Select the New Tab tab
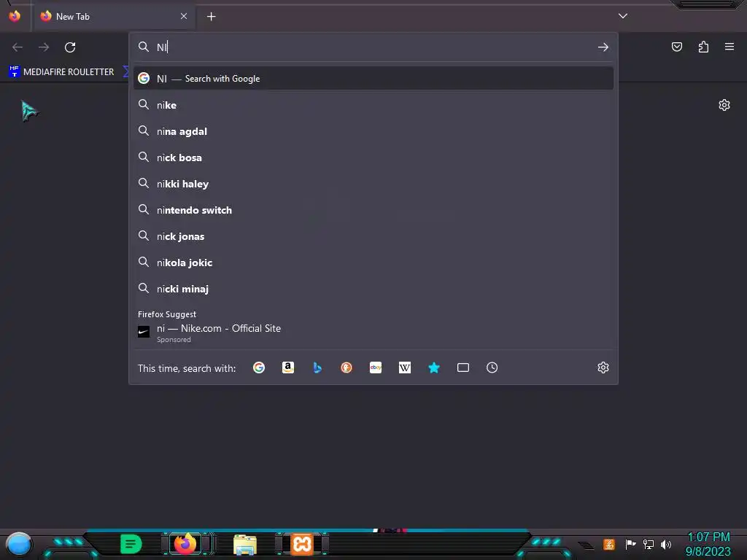Image resolution: width=747 pixels, height=560 pixels. pyautogui.click(x=113, y=16)
